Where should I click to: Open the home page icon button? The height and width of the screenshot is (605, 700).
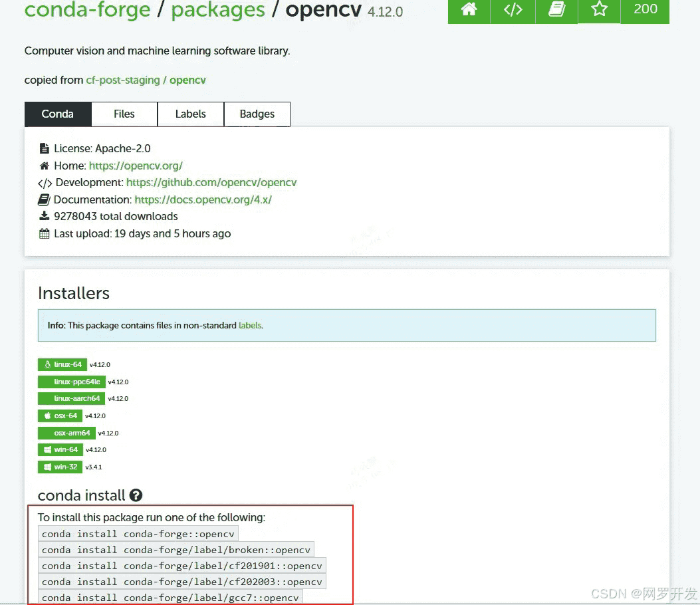click(469, 9)
